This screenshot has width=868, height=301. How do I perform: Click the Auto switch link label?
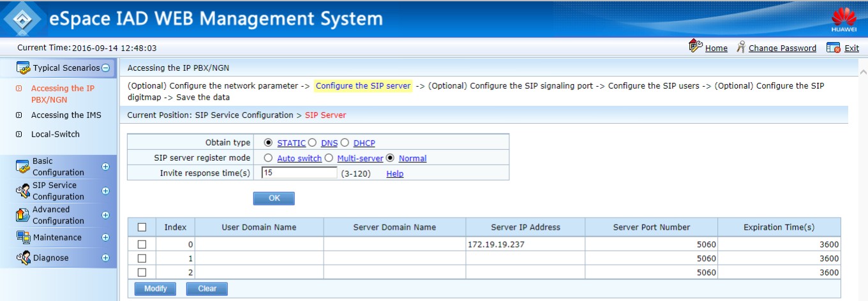299,158
